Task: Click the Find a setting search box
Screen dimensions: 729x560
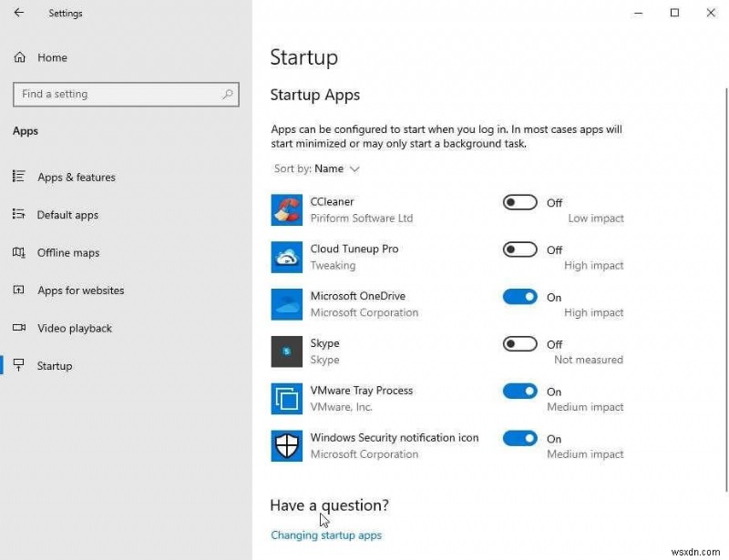Action: pyautogui.click(x=126, y=94)
